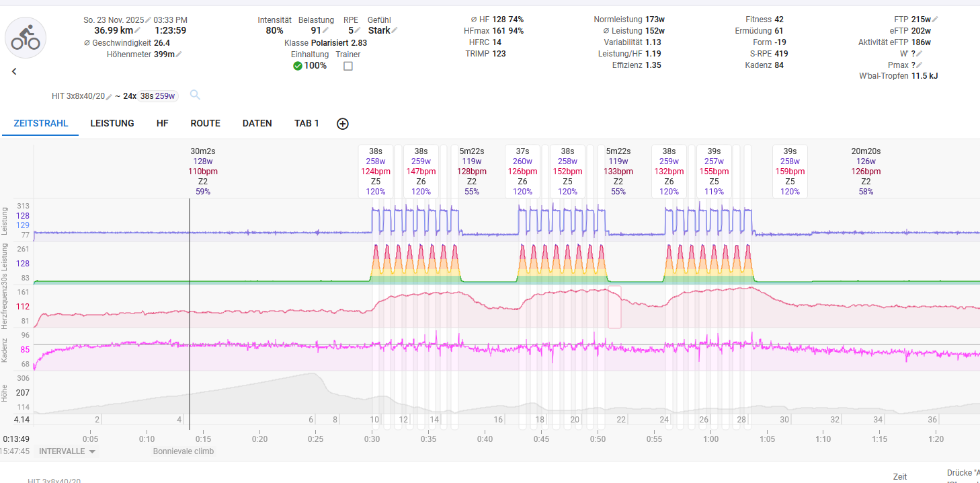Click pencil icon next to Höhenmeter 399m
This screenshot has height=483, width=980.
179,54
